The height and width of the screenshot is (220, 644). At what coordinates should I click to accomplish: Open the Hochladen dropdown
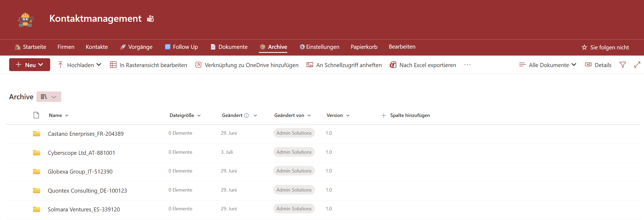click(80, 65)
